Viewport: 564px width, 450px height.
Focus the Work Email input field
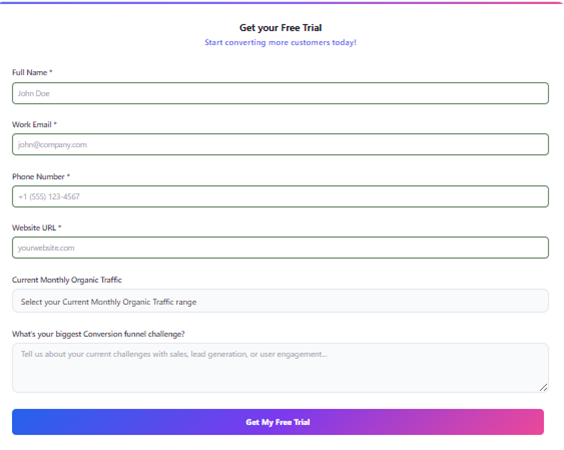280,144
